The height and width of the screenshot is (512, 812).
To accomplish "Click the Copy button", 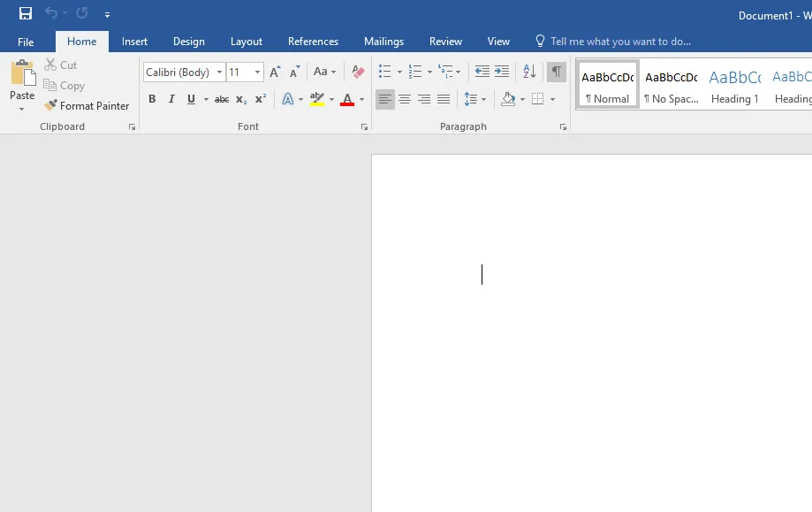I will [65, 86].
